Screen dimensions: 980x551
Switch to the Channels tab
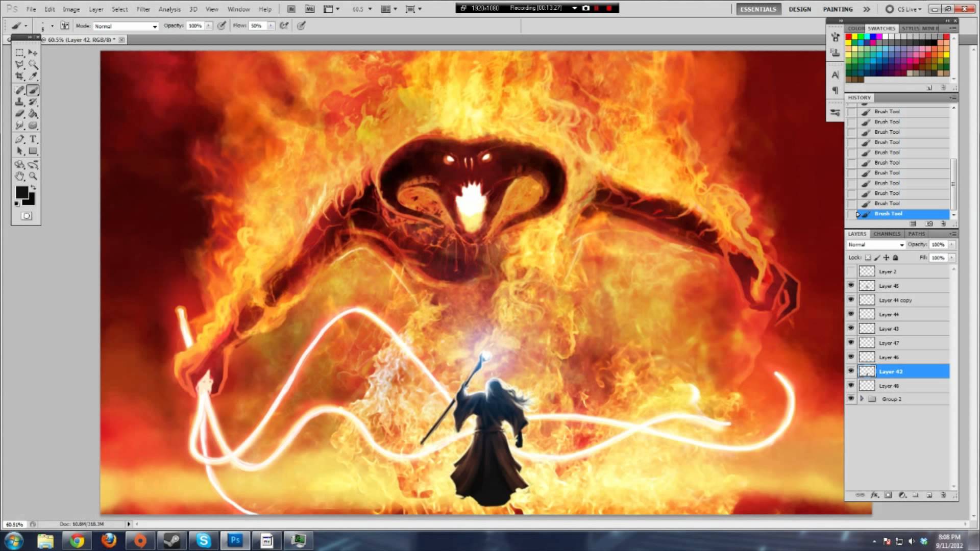point(887,234)
